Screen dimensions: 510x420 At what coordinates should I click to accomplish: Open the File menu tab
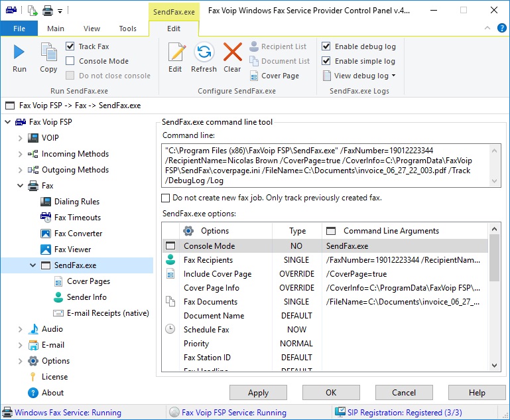pyautogui.click(x=19, y=29)
